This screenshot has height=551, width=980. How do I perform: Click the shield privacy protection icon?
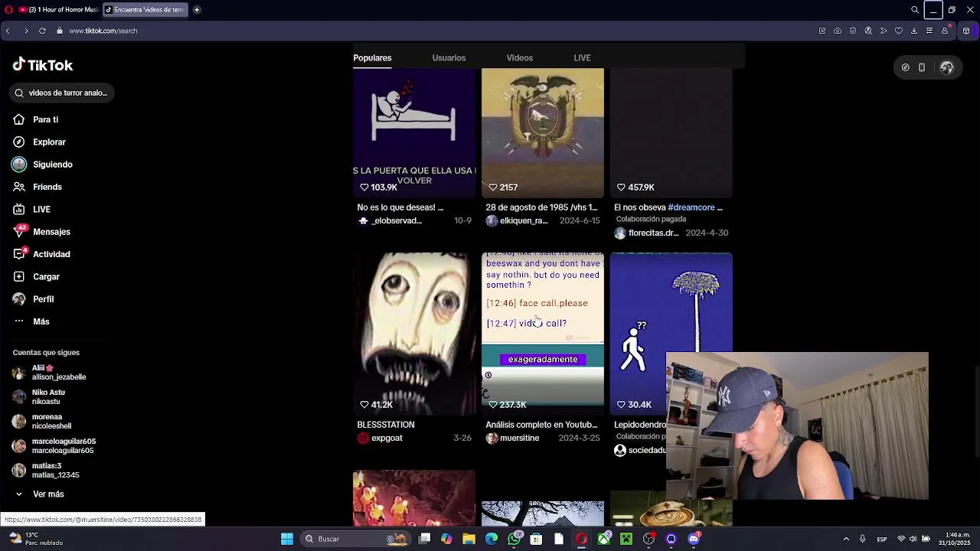point(853,31)
